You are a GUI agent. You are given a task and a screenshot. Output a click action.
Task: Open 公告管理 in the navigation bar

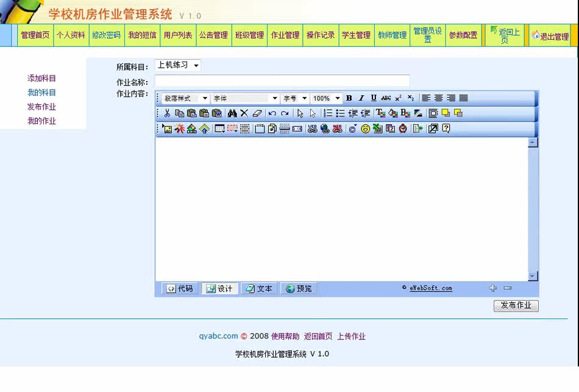(214, 35)
